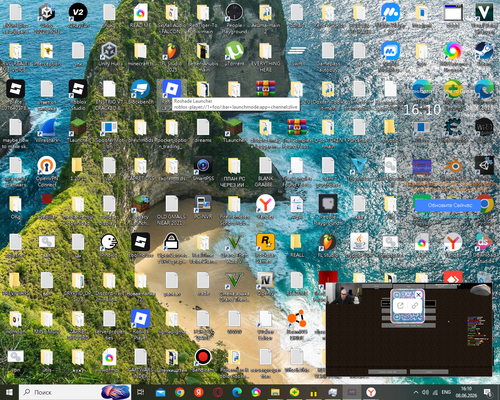Open the OpenIV shortcut
Screen dimensions: 500x400
click(x=265, y=280)
